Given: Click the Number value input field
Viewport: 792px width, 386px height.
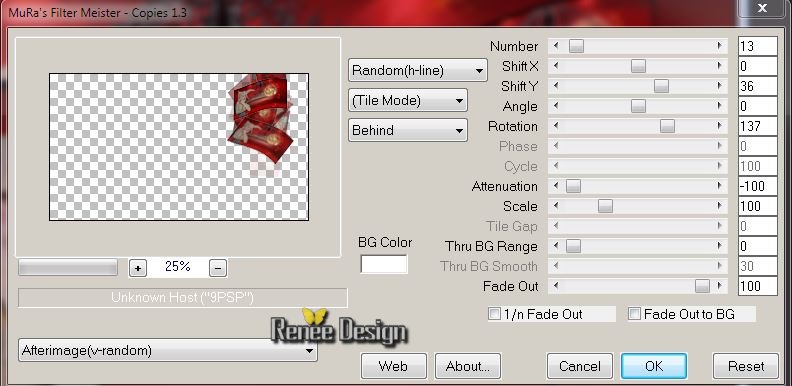Looking at the screenshot, I should (757, 46).
